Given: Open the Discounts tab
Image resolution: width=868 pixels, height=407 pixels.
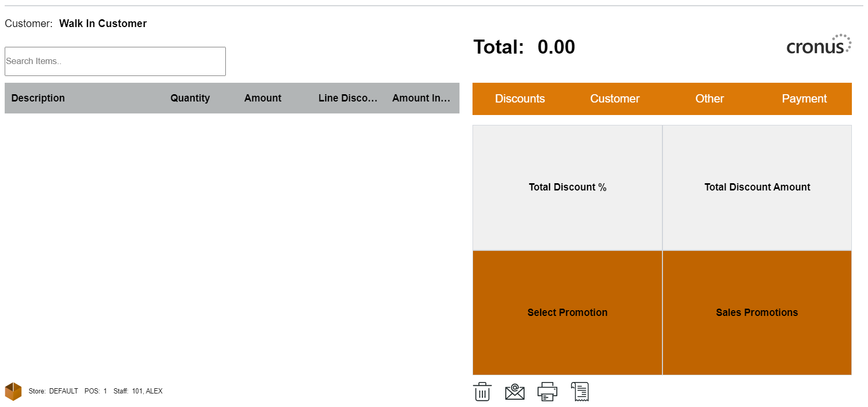Looking at the screenshot, I should click(x=519, y=99).
